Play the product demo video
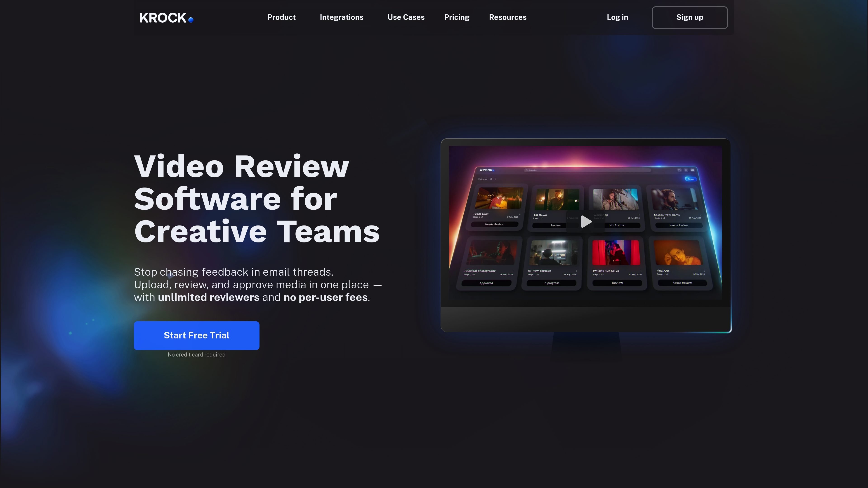 586,222
